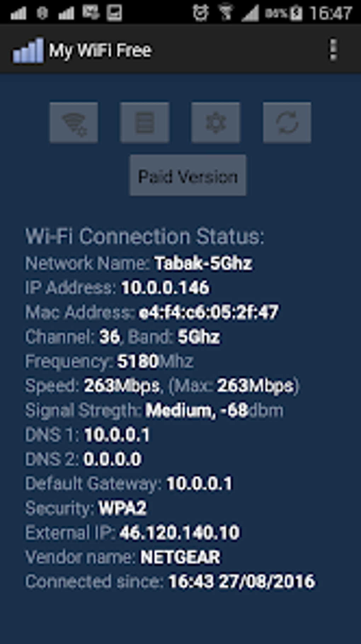Tap the 16:47 clock in the status bar

pyautogui.click(x=331, y=13)
